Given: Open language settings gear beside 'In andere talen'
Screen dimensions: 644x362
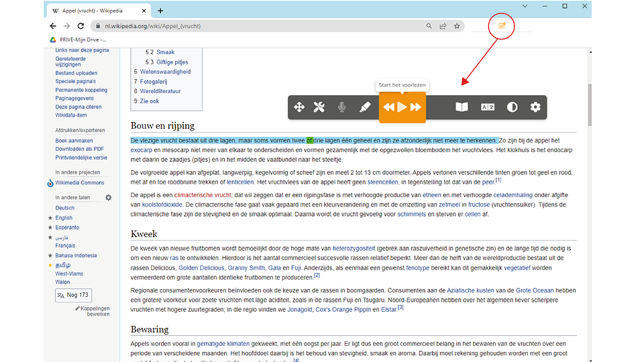Looking at the screenshot, I should tap(109, 198).
